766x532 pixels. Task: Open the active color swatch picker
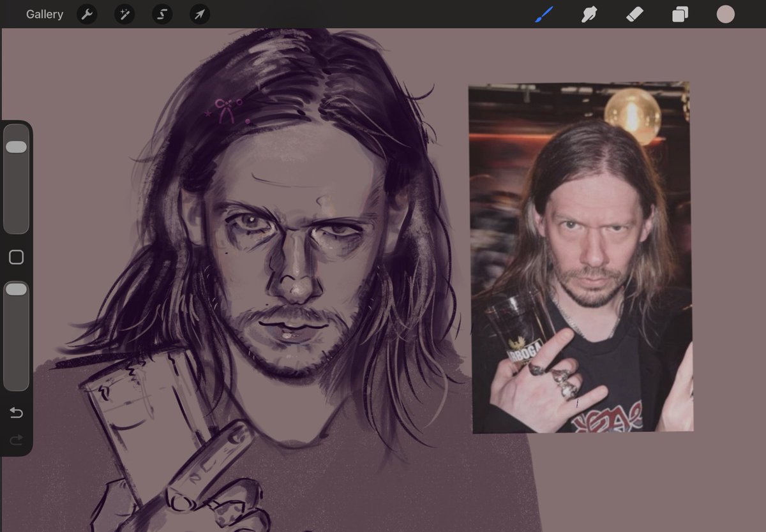coord(726,14)
